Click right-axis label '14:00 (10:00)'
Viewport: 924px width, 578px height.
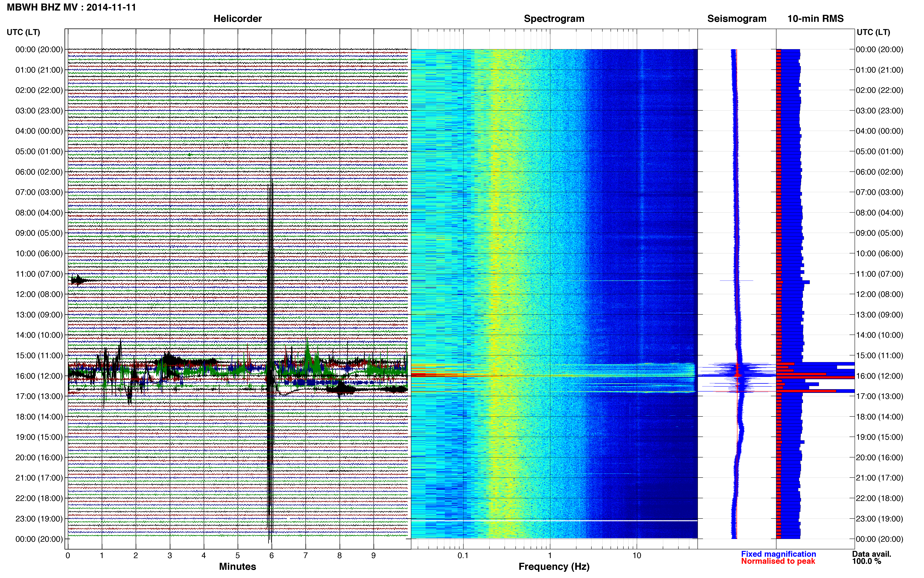coord(879,335)
